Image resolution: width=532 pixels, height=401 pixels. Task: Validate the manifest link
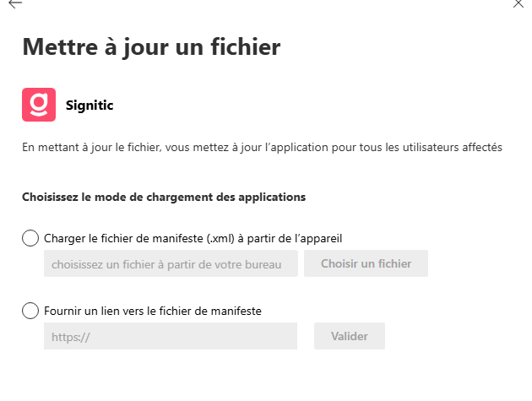(350, 336)
